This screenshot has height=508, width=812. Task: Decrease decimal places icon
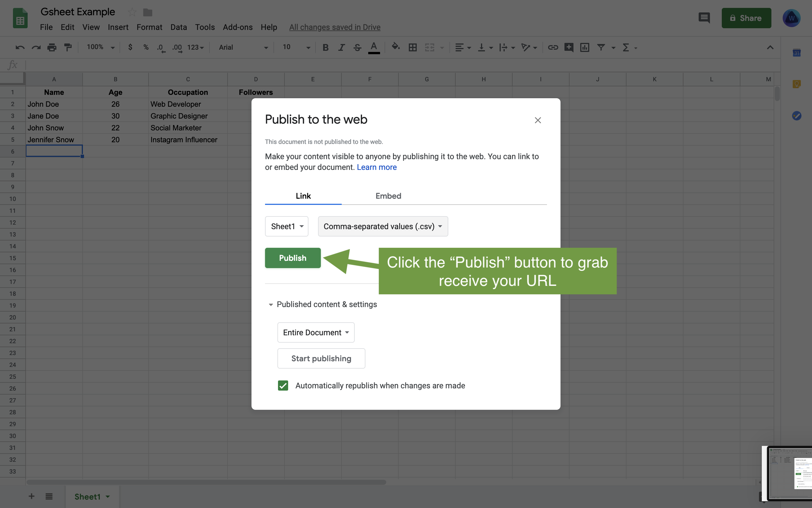(x=161, y=48)
